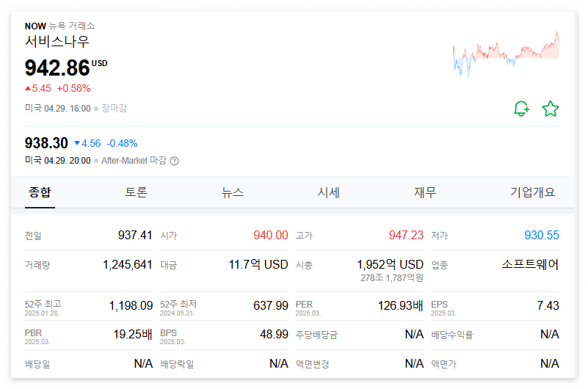Click the trading value 11.7억 USD
Image resolution: width=588 pixels, height=389 pixels.
tap(258, 264)
